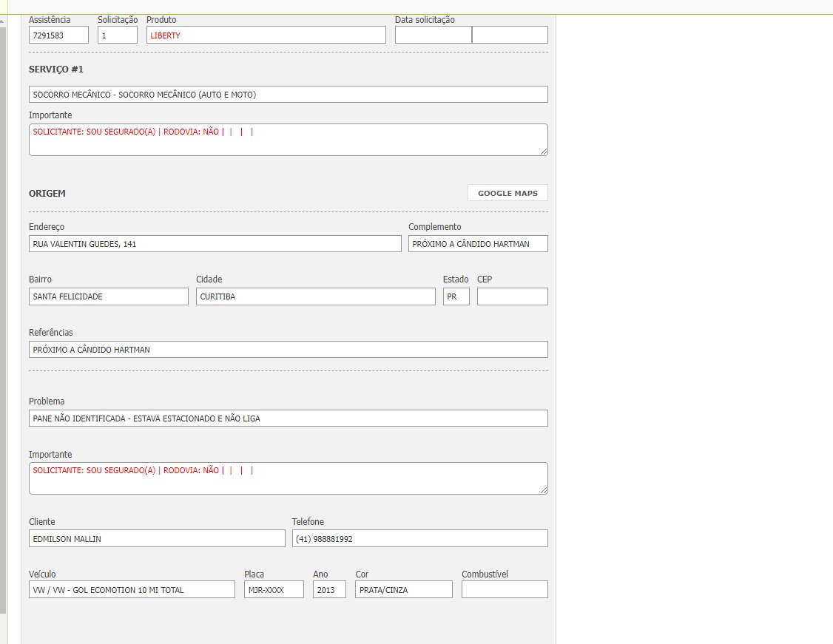Click the Bairro field Santa Felicidade
The image size is (833, 644).
coord(108,296)
